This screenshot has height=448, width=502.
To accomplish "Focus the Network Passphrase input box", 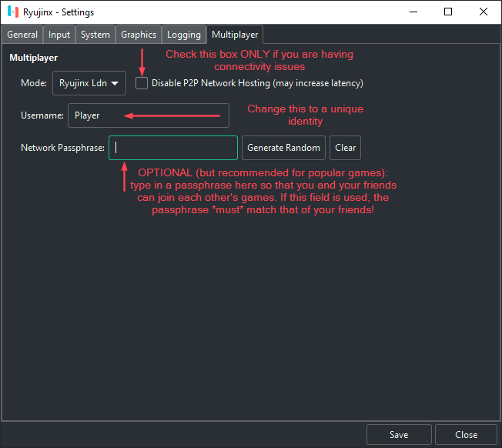I will click(x=173, y=148).
